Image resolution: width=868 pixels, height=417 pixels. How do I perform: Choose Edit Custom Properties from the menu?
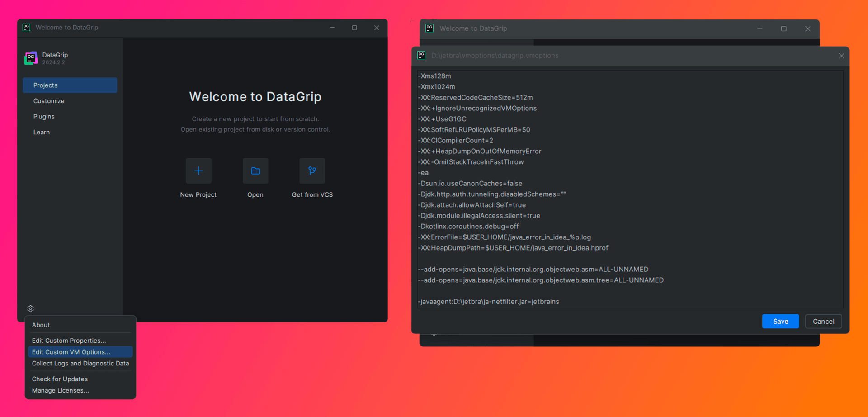point(69,340)
